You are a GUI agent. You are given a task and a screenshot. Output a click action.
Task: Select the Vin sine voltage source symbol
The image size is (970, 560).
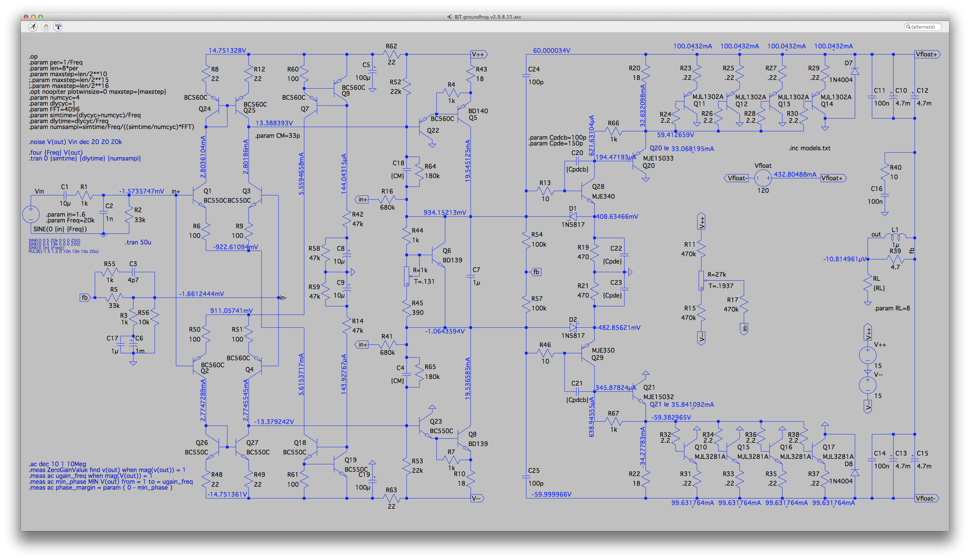click(x=31, y=214)
